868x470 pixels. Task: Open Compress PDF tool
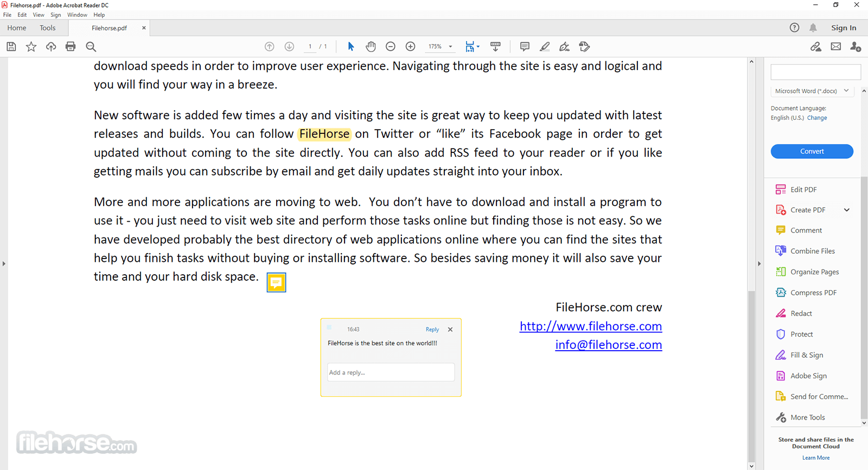coord(806,293)
